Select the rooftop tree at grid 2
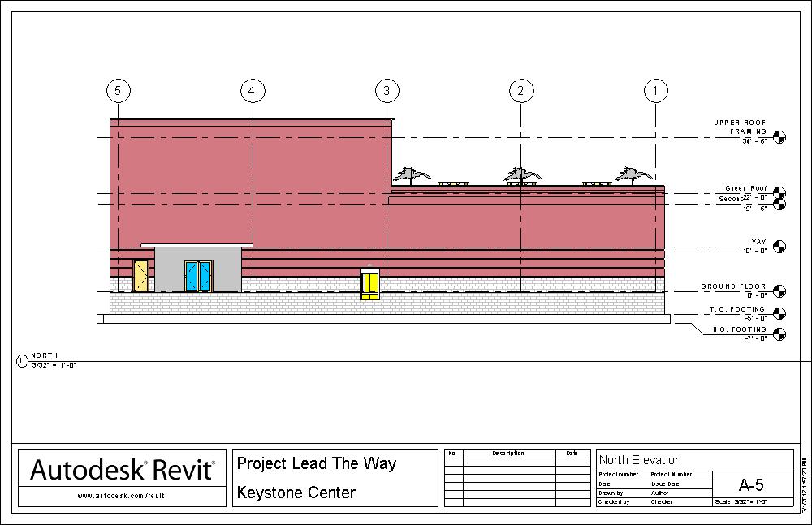 coord(522,175)
